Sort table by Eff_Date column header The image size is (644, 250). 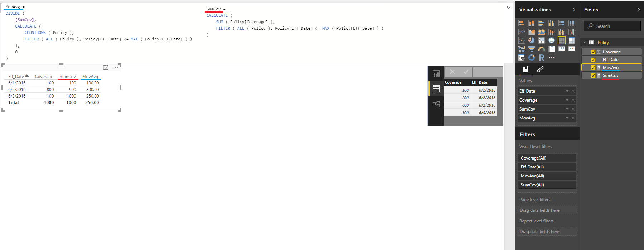(x=16, y=77)
